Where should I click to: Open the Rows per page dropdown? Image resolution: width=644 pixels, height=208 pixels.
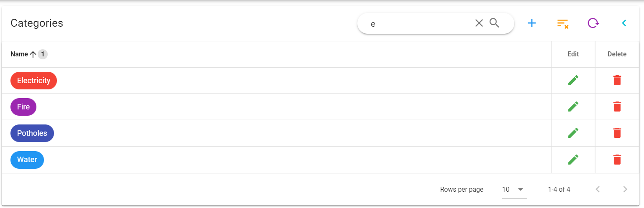514,190
